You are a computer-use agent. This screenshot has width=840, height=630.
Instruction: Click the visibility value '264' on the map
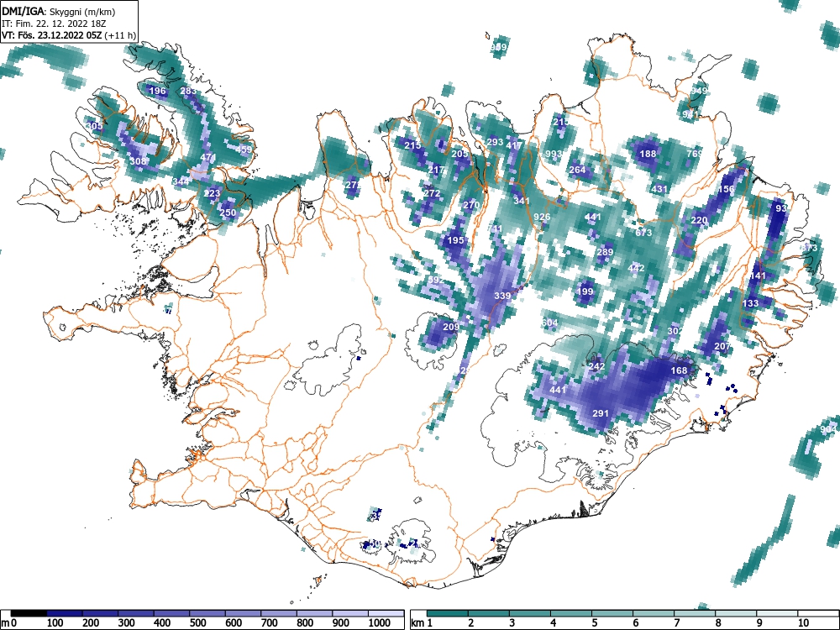(578, 170)
